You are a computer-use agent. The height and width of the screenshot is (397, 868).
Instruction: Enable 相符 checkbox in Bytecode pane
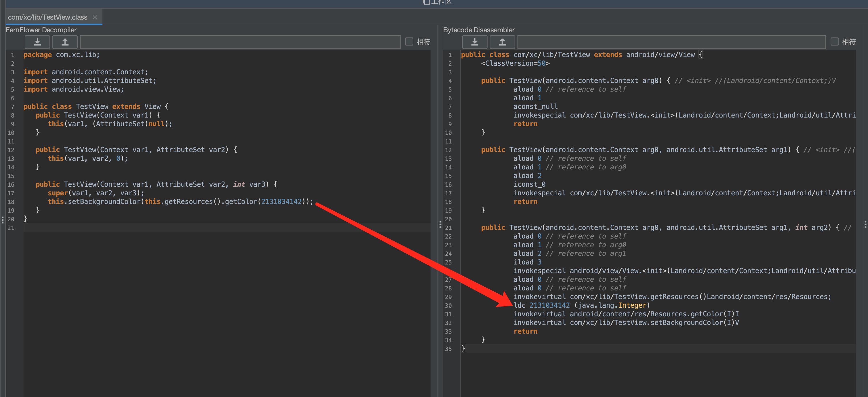coord(834,41)
